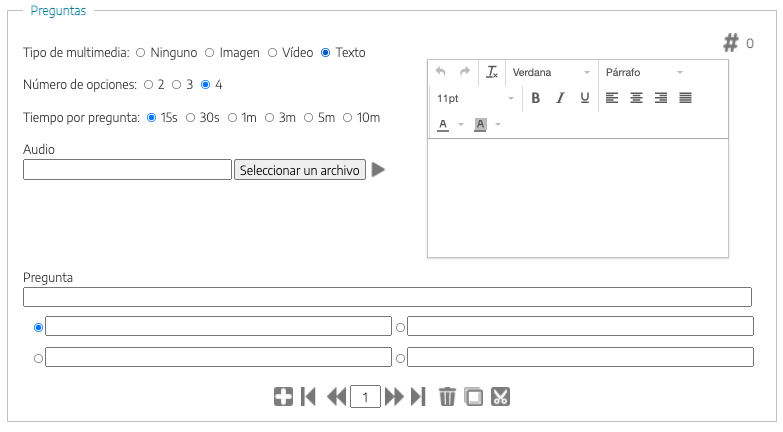Image resolution: width=783 pixels, height=432 pixels.
Task: Delete question with the trash icon
Action: pos(447,397)
